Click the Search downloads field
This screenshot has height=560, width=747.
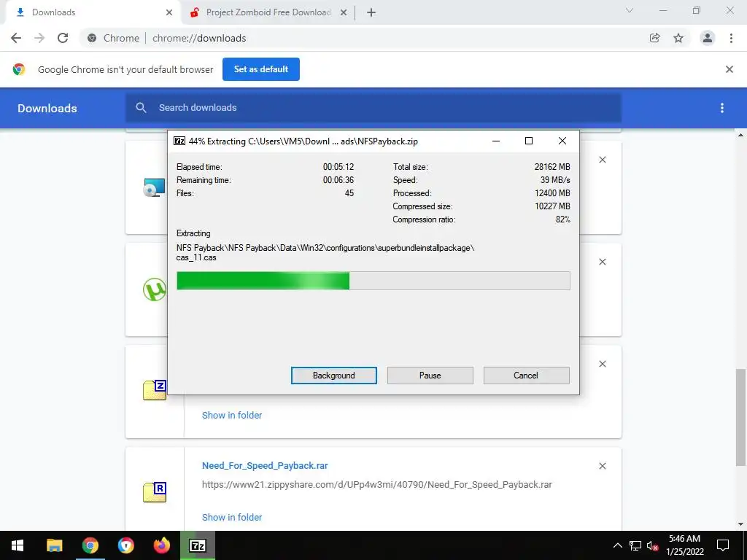coord(373,108)
